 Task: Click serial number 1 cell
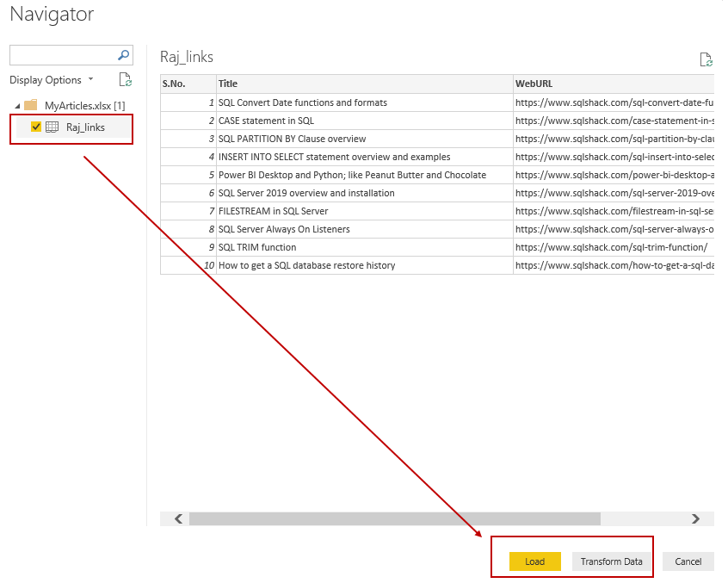(x=188, y=102)
